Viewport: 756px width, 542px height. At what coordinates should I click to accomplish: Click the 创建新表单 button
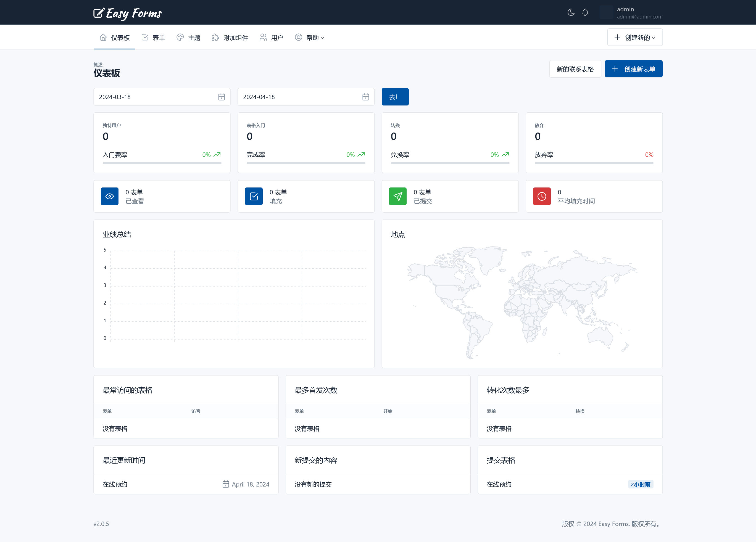click(x=633, y=69)
